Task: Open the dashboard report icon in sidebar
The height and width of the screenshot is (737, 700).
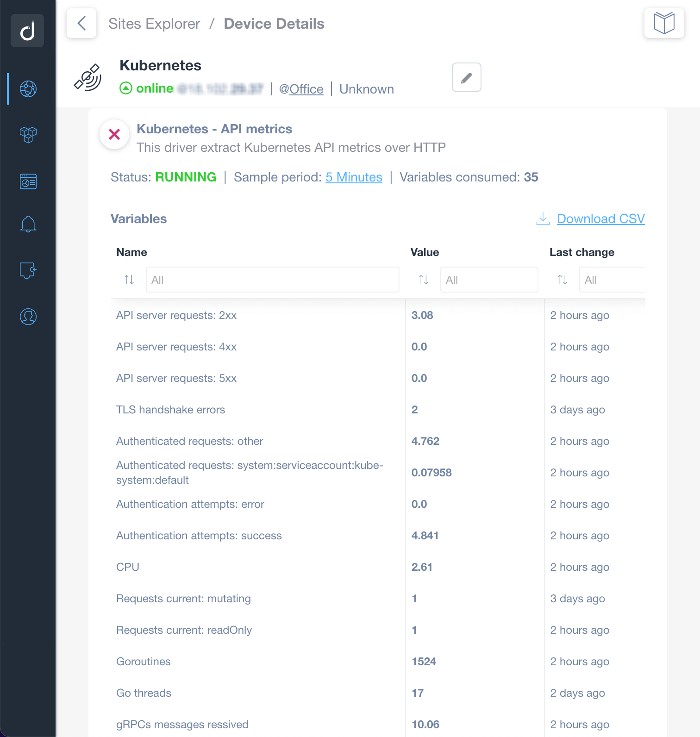Action: click(28, 181)
